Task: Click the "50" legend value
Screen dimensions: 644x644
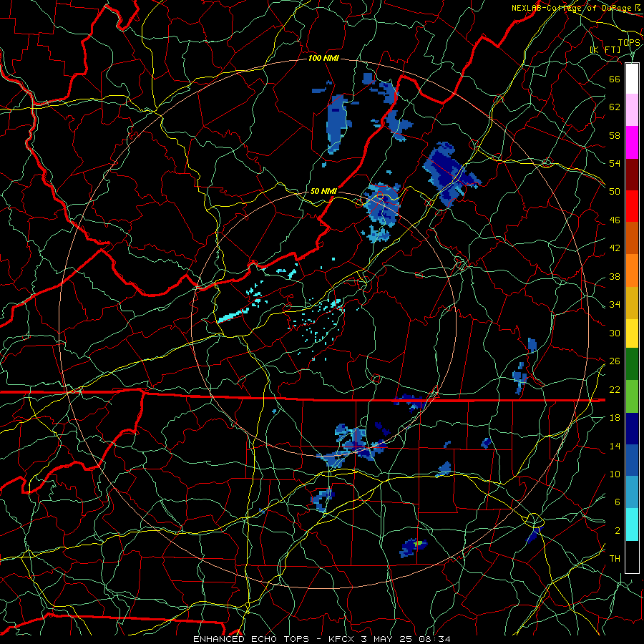Action: (615, 192)
